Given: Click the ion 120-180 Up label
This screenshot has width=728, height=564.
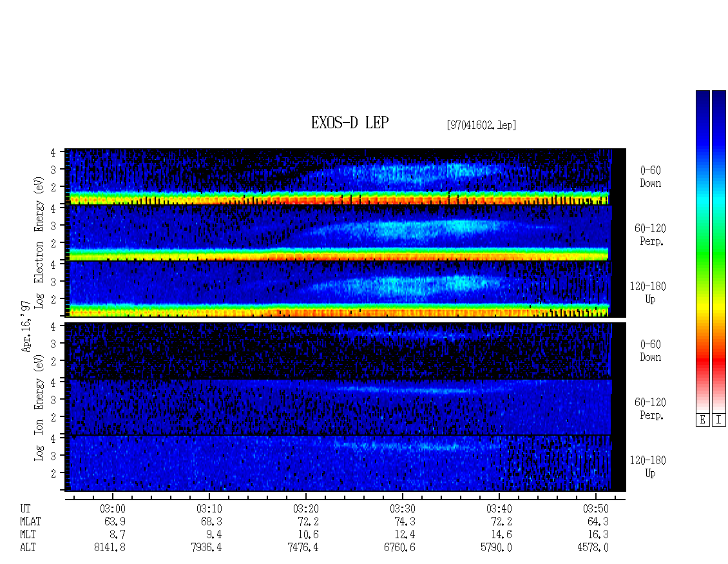Looking at the screenshot, I should coord(647,467).
